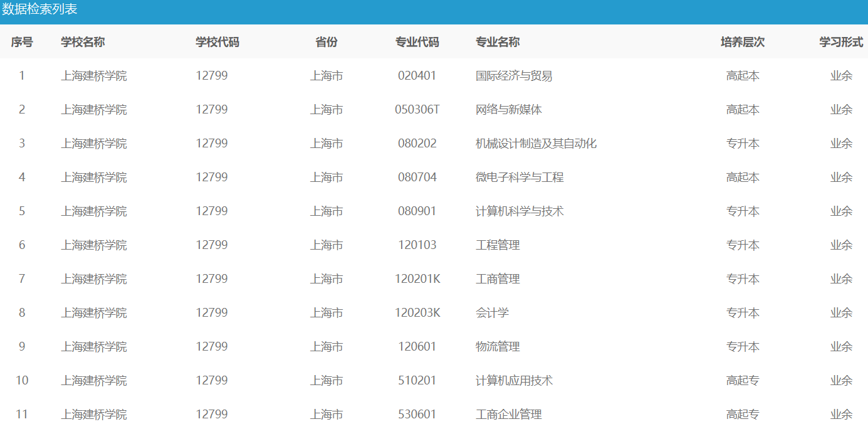Click the major name '计算机科学与技术'

(x=520, y=211)
